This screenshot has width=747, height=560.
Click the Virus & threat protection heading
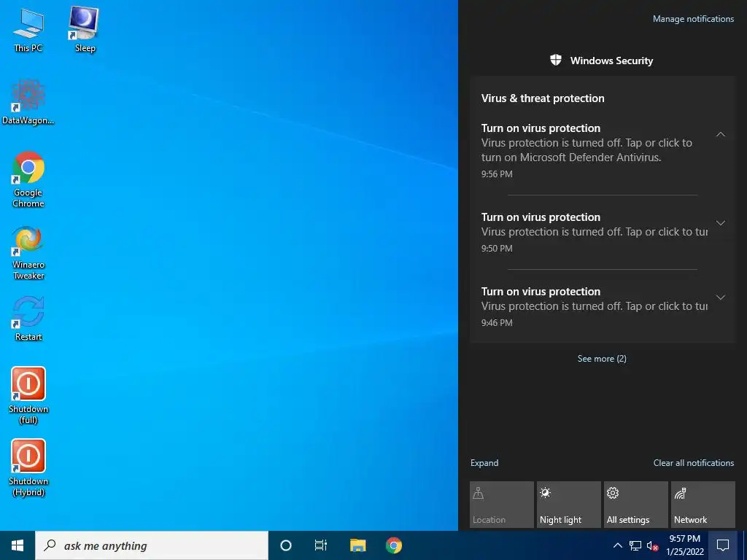[543, 98]
